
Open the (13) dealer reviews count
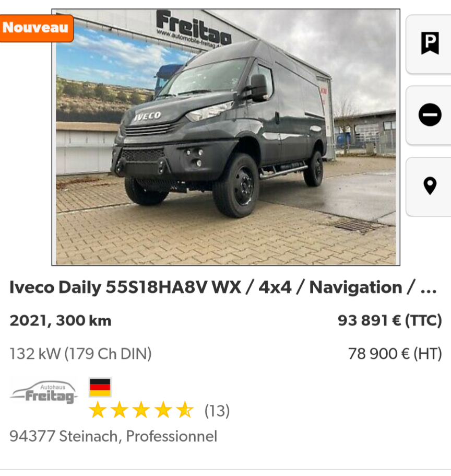[217, 411]
